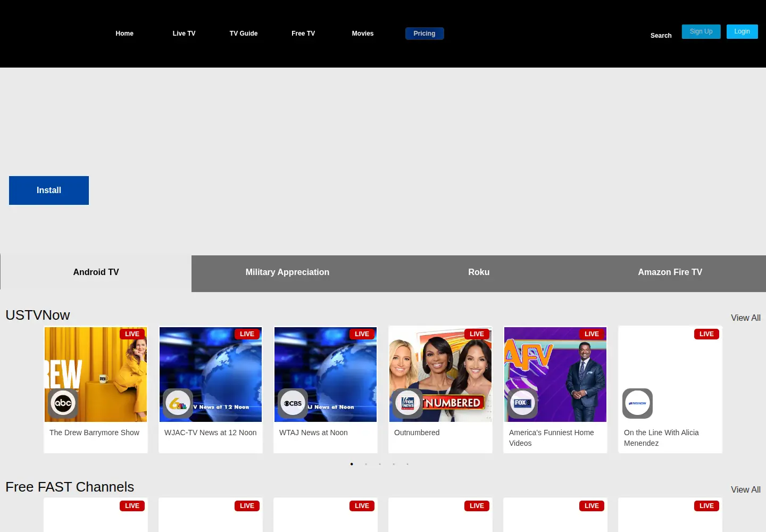This screenshot has height=532, width=766.
Task: Click LIVE badge on Outnumbered card
Action: click(x=477, y=334)
